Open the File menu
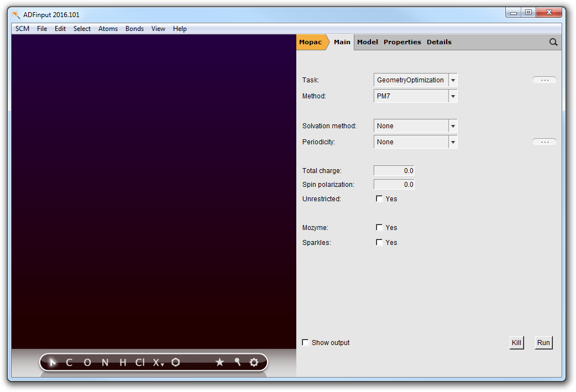This screenshot has width=576, height=392. pyautogui.click(x=42, y=29)
